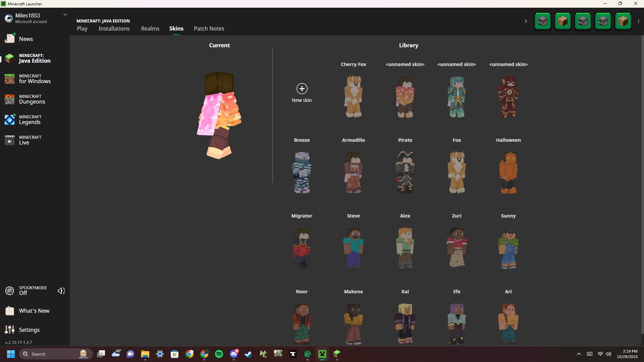Open the News section icon

(x=10, y=39)
